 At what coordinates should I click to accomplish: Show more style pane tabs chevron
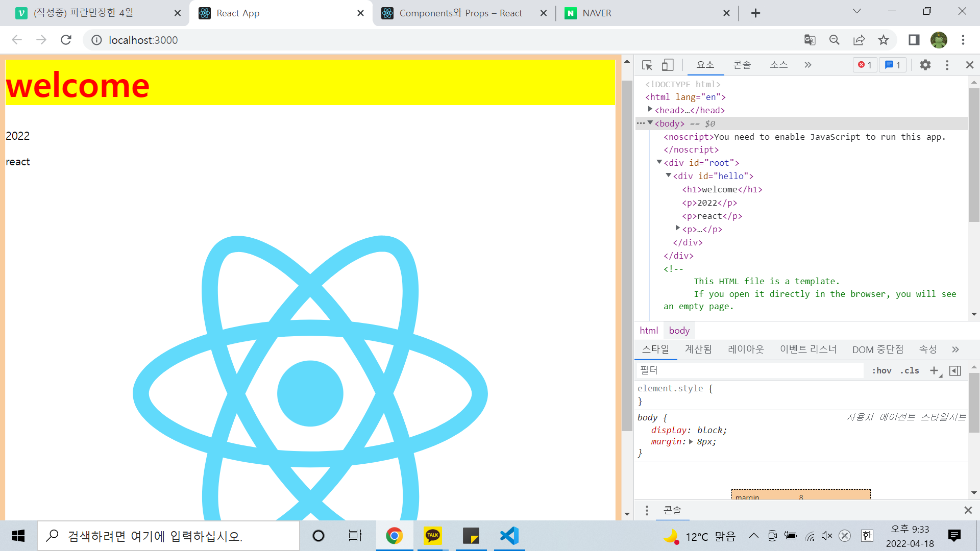pos(955,349)
